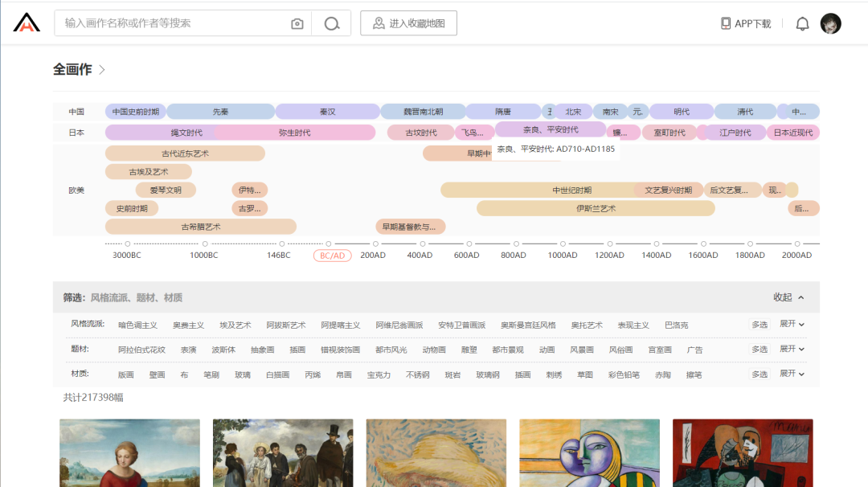Select the 魏晋南北朝 period bar
Viewport: 868px width, 487px height.
click(x=423, y=112)
